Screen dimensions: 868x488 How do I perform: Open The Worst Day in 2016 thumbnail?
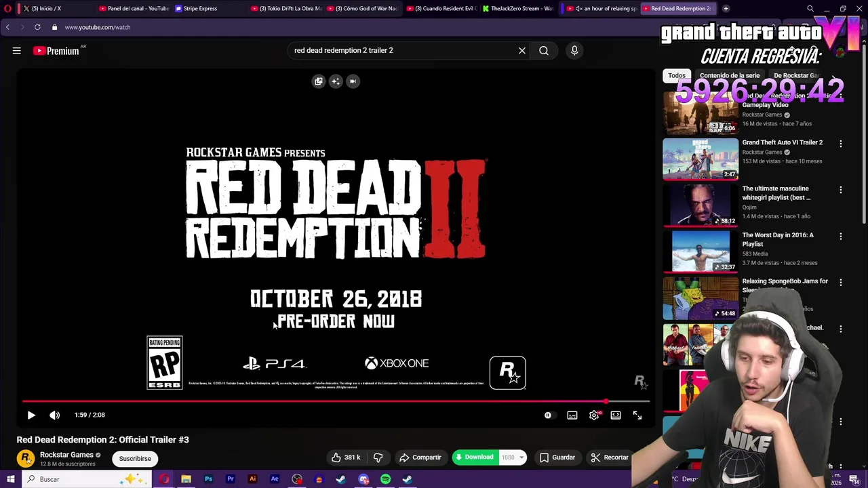point(701,251)
